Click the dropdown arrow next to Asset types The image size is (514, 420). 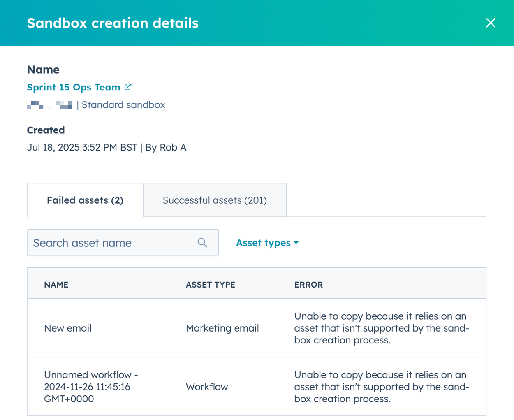pos(296,243)
